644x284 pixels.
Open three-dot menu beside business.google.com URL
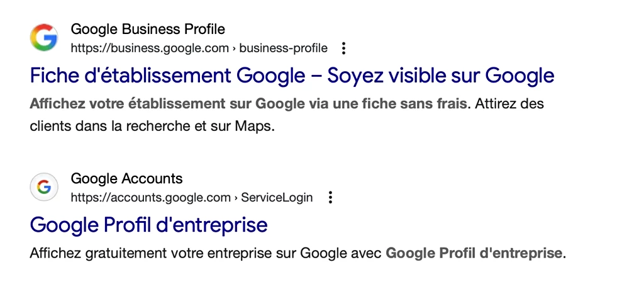pyautogui.click(x=343, y=48)
